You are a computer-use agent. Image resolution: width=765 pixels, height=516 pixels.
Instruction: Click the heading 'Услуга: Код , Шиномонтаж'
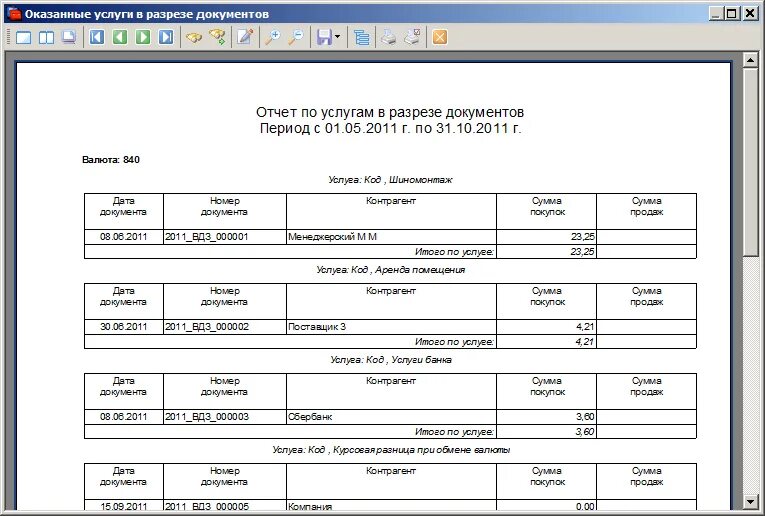[x=390, y=179]
